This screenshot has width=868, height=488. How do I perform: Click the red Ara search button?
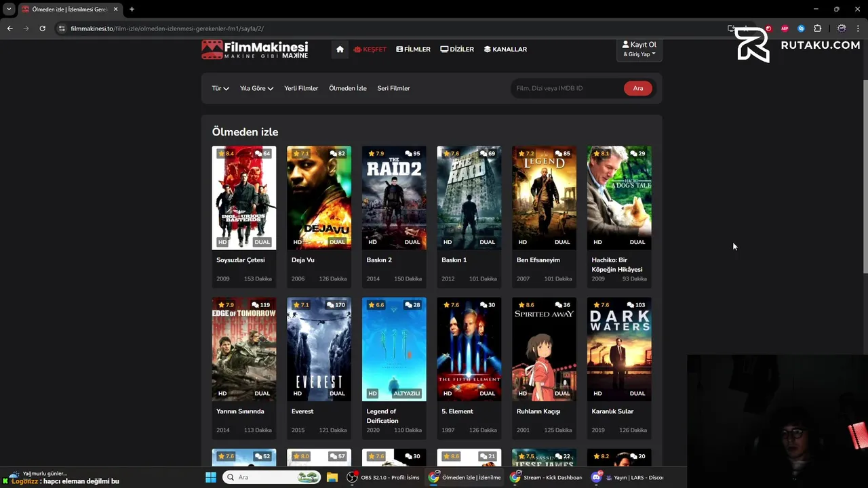click(x=638, y=88)
